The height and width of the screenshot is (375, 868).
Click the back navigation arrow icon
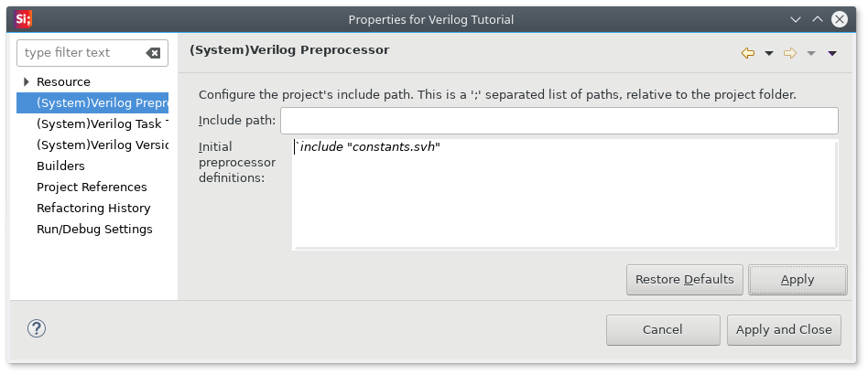click(748, 53)
